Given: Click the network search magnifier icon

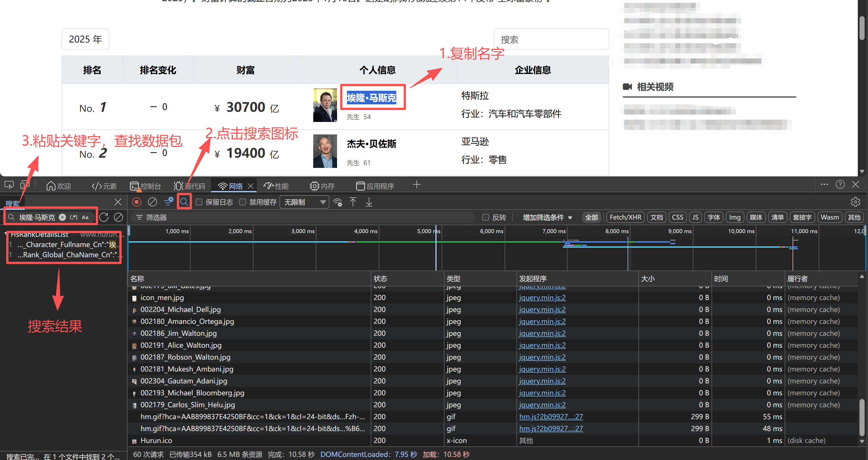Looking at the screenshot, I should click(184, 202).
